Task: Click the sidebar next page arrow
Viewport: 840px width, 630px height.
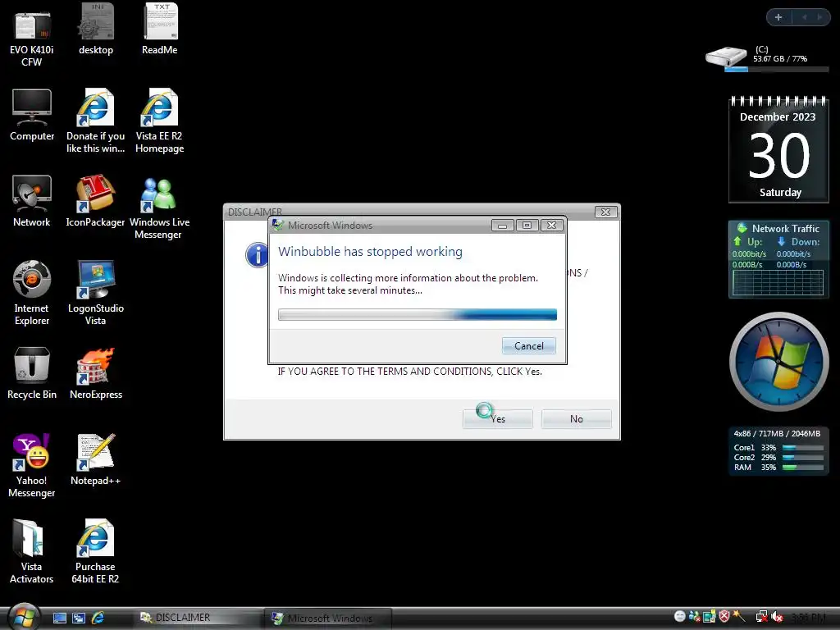Action: click(819, 17)
